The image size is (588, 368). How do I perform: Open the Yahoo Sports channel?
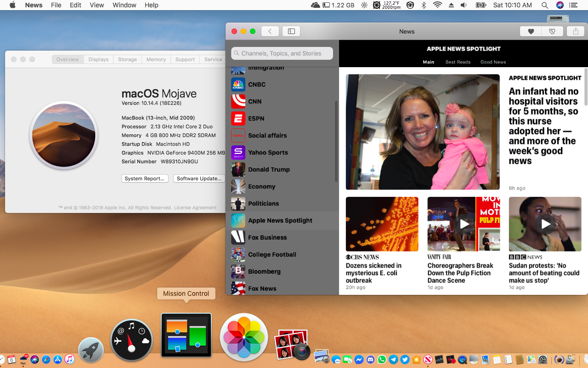click(282, 153)
